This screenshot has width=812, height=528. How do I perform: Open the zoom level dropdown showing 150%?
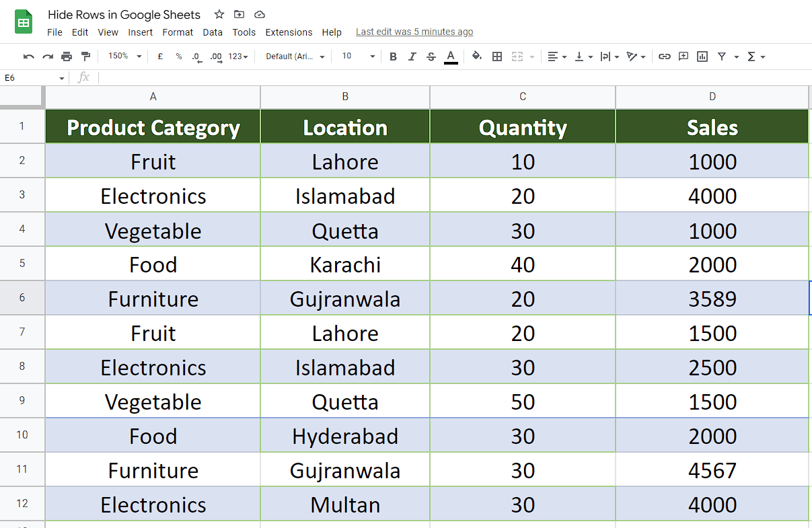click(x=124, y=56)
